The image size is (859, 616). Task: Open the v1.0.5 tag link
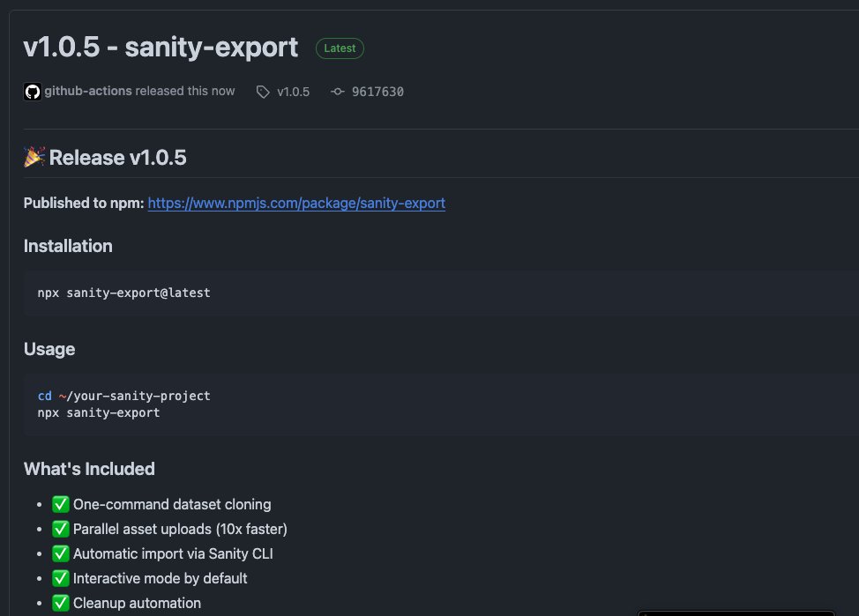click(x=293, y=92)
